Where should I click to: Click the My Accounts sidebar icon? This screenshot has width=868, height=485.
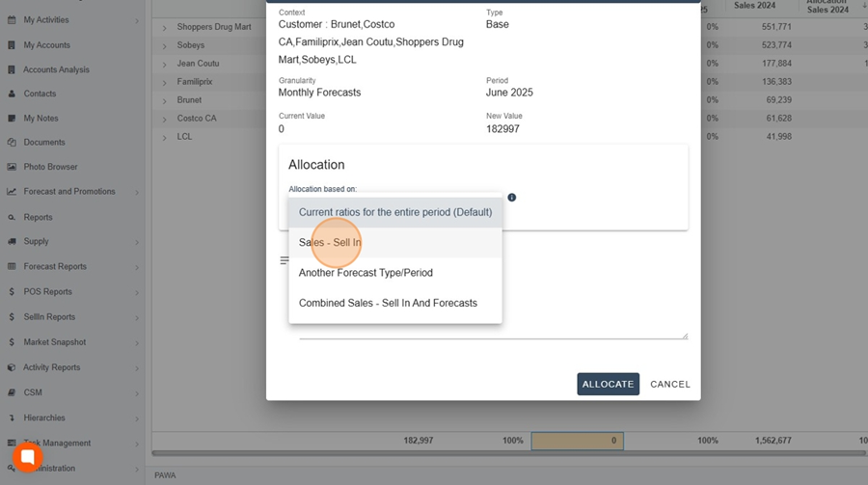click(x=12, y=45)
